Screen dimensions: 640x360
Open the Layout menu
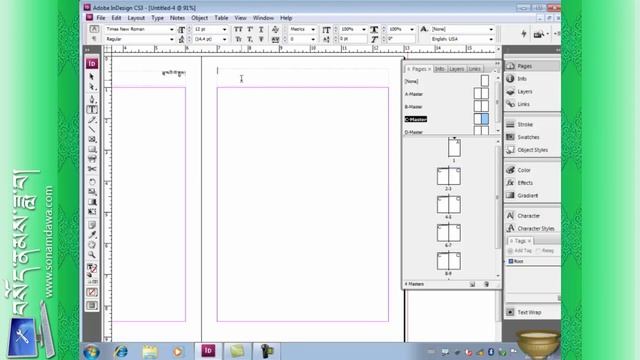click(x=136, y=18)
